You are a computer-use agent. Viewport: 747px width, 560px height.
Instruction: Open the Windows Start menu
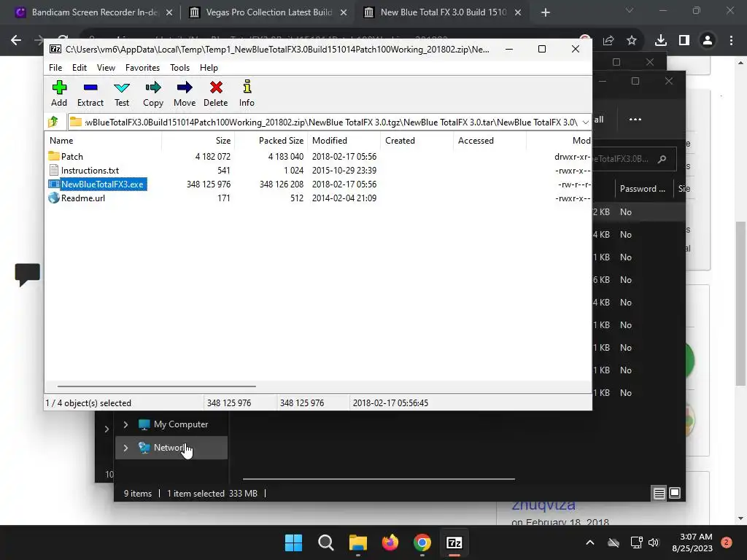(x=293, y=542)
